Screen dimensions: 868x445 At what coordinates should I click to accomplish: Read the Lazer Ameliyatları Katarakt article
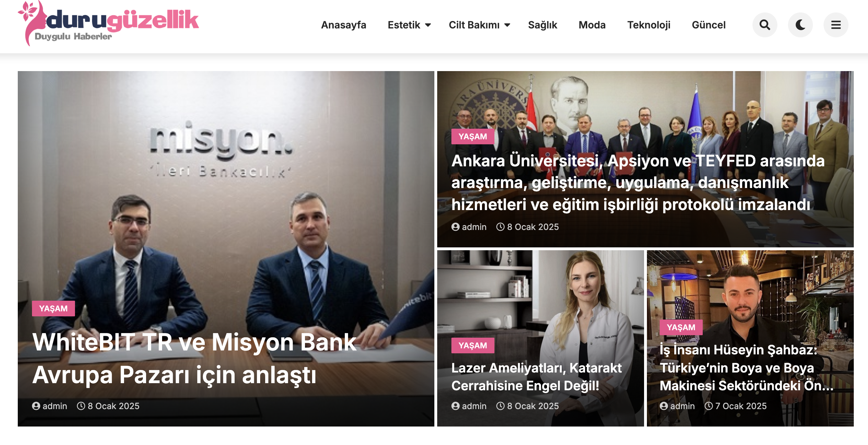pyautogui.click(x=536, y=377)
